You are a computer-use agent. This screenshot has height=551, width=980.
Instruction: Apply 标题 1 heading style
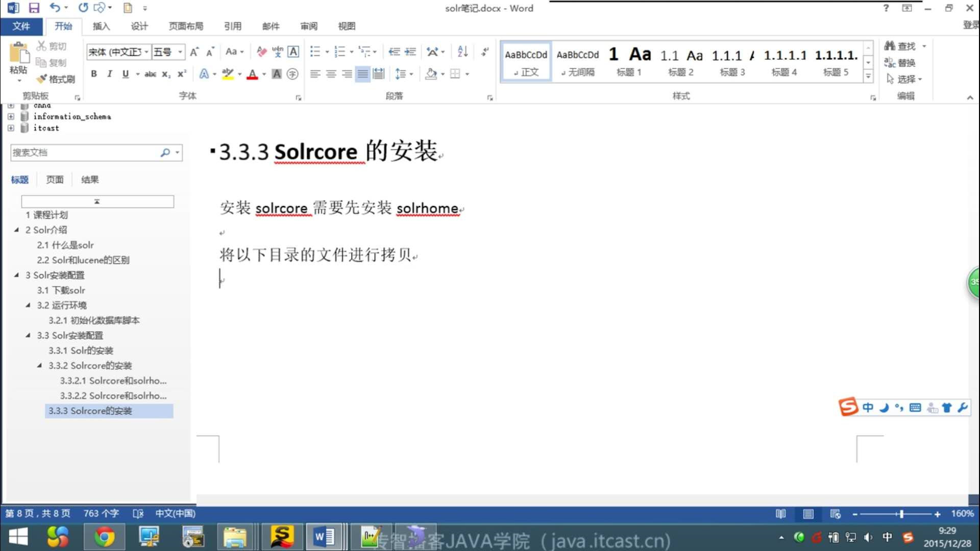(x=629, y=62)
